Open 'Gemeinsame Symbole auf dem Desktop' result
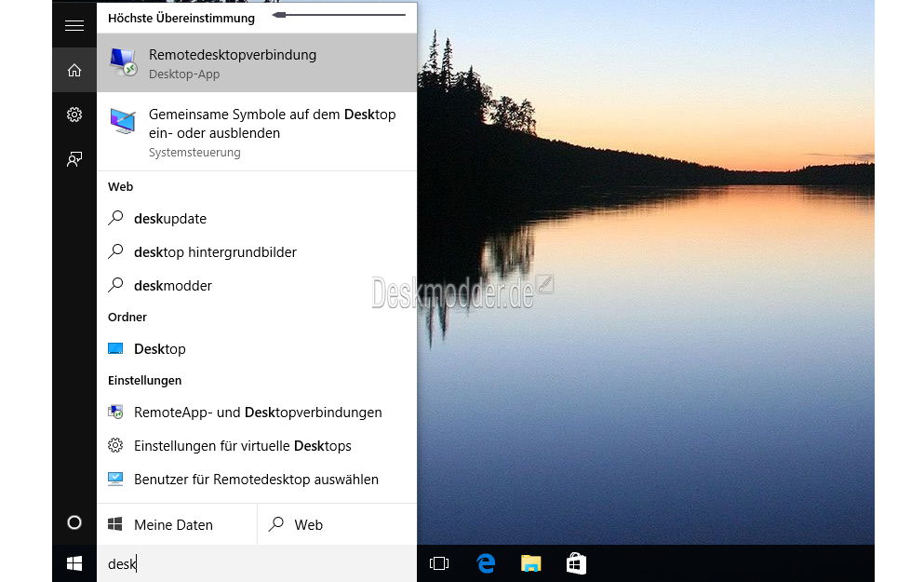 point(257,132)
